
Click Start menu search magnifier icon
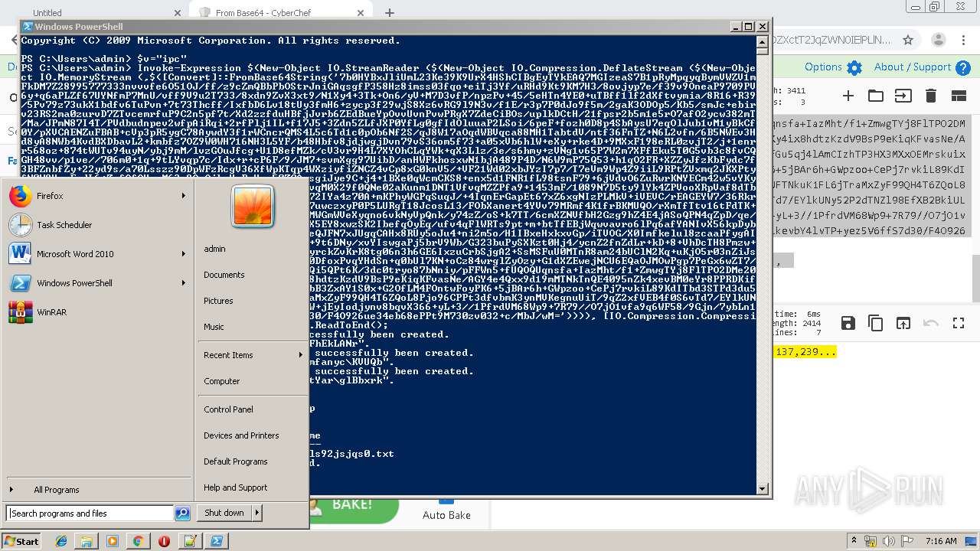tap(182, 514)
